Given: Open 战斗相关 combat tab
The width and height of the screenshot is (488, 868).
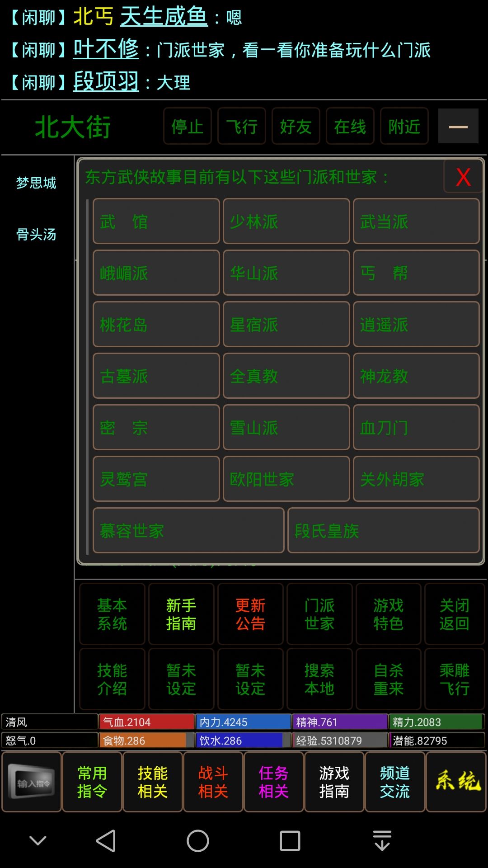Looking at the screenshot, I should point(213,782).
